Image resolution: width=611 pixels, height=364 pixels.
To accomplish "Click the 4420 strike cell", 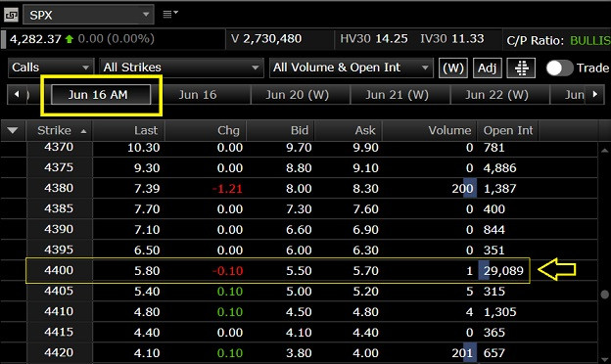I will 59,352.
